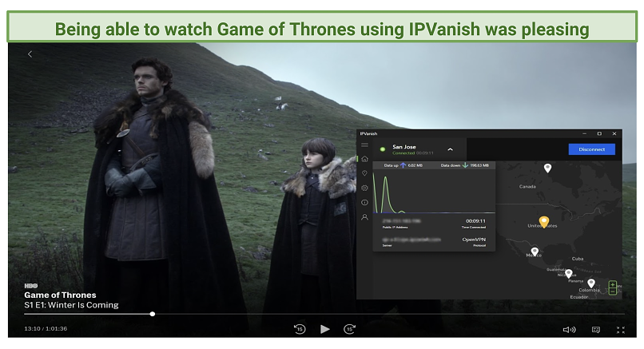Close the IPVanish window

point(614,134)
